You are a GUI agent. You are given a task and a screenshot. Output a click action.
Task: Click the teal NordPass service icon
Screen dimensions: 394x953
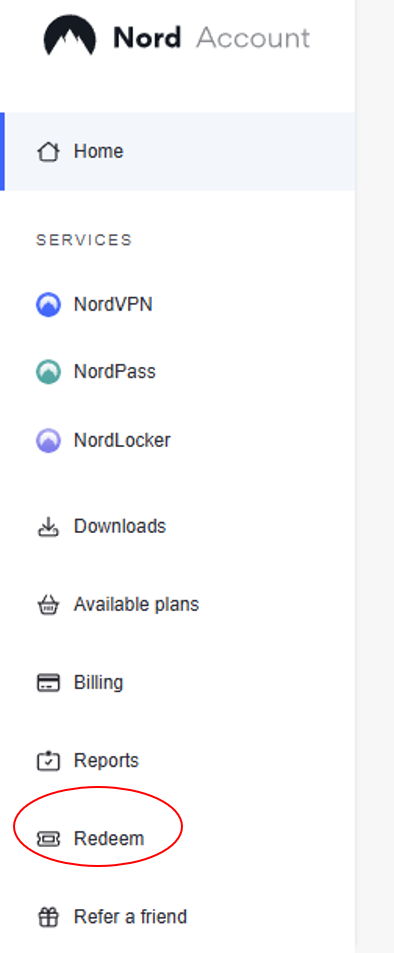(x=48, y=372)
